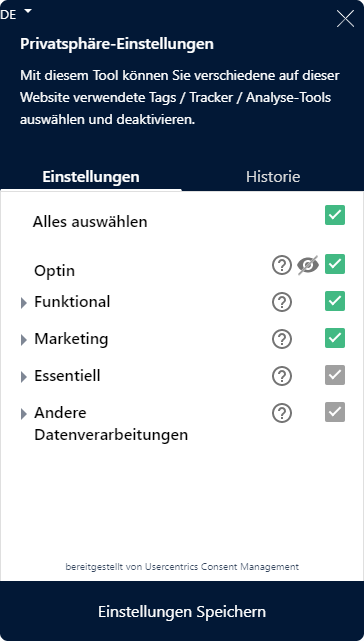Open the DE language dropdown
The image size is (364, 641).
(x=16, y=14)
